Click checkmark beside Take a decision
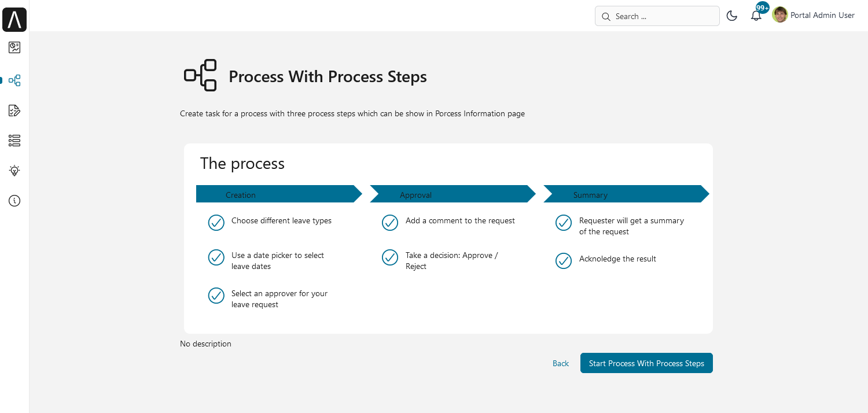 (390, 257)
